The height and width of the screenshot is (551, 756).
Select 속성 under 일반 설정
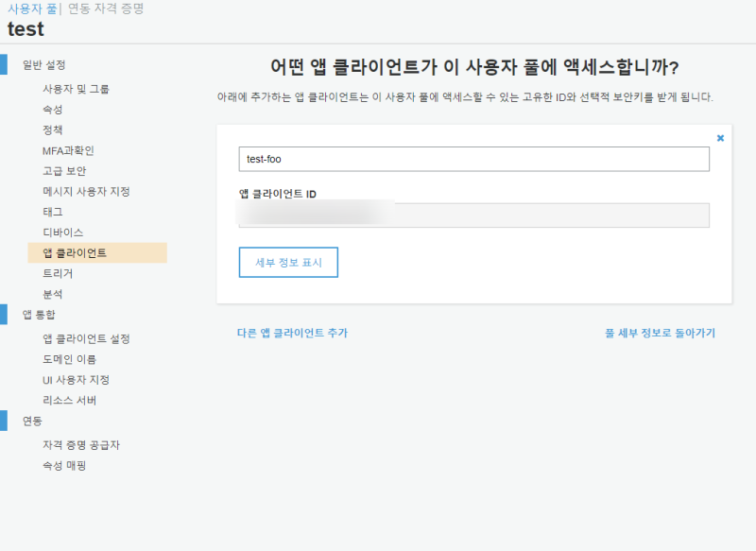53,110
